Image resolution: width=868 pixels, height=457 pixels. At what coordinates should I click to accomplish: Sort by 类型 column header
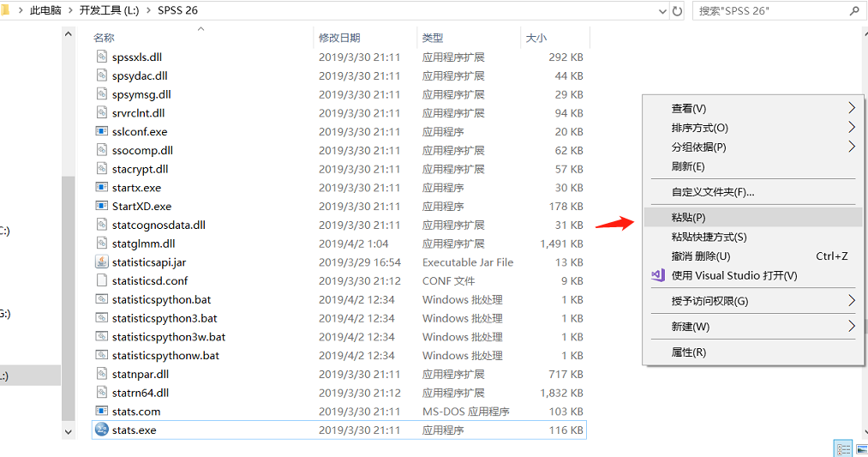pyautogui.click(x=433, y=38)
